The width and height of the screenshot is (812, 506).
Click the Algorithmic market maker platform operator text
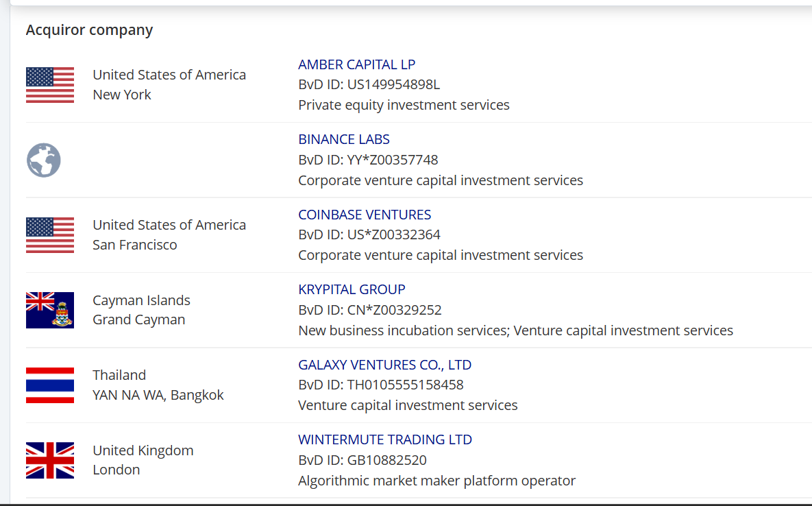tap(436, 481)
